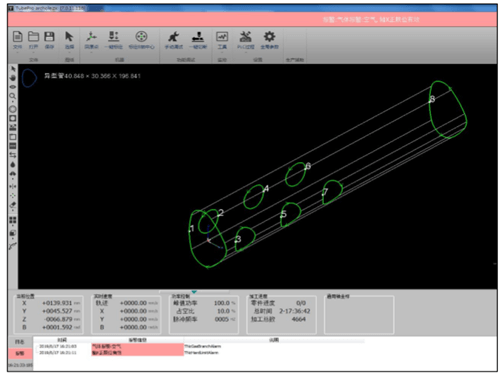Select the pan hand tool in the left sidebar
The width and height of the screenshot is (500, 375).
click(x=13, y=78)
